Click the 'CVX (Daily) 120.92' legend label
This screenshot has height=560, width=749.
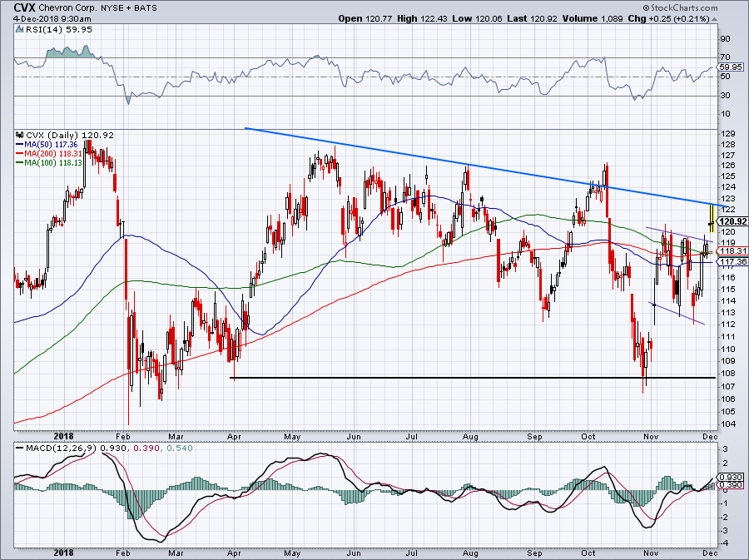(x=70, y=135)
